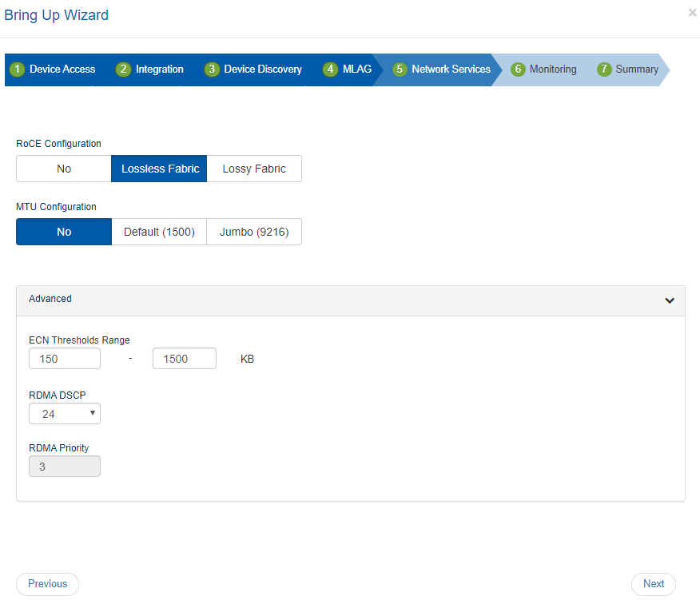Viewport: 700px width, 616px height.
Task: Click the step 2 Integration number badge
Action: (123, 70)
